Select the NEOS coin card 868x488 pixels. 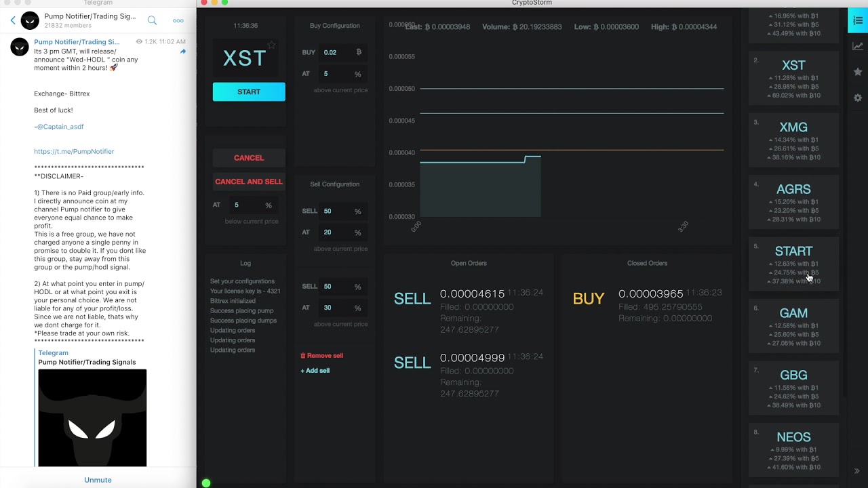(x=793, y=450)
